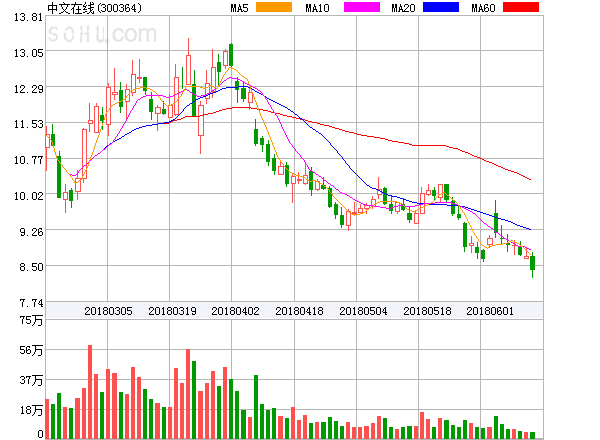
Task: Click the magenta MA10 legend swatch
Action: tap(362, 7)
